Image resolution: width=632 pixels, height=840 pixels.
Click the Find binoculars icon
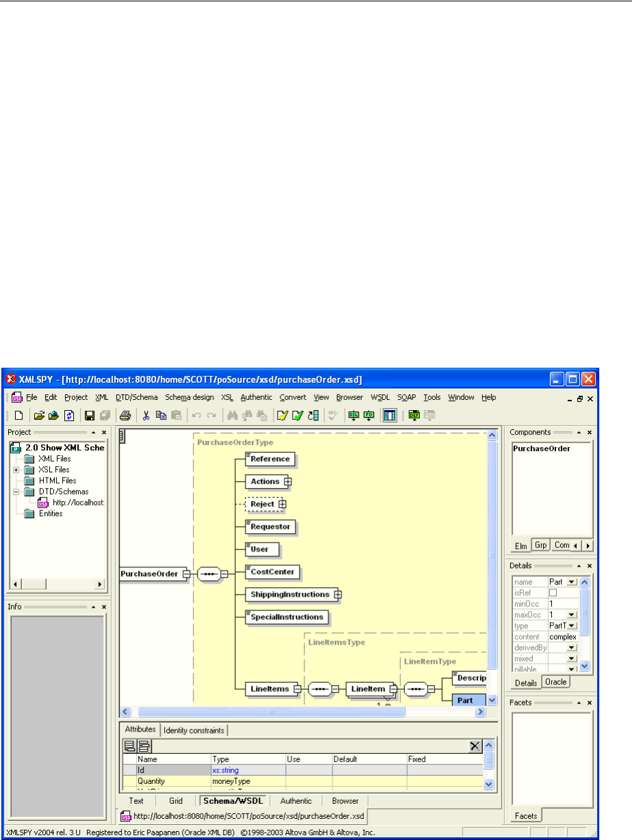pos(232,415)
